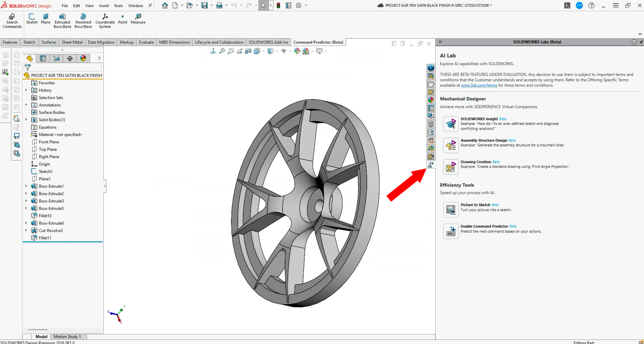Image resolution: width=644 pixels, height=344 pixels.
Task: Pin the SOLIDWORKS Labs task pane
Action: point(641,42)
